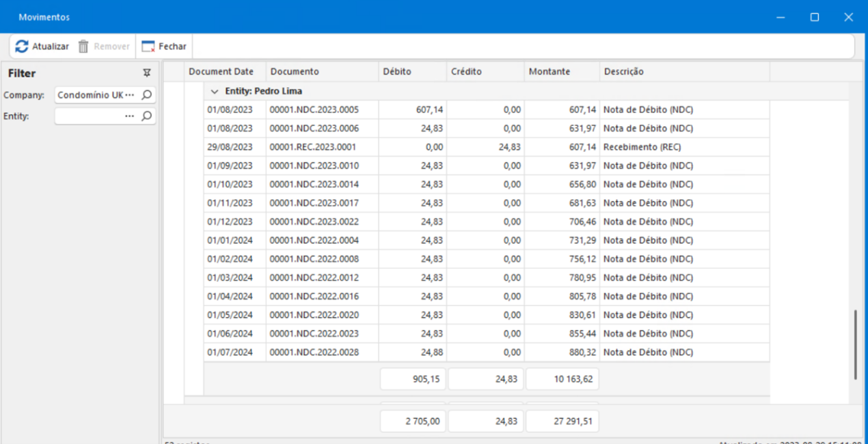868x444 pixels.
Task: Sort by the Documento column header
Action: point(294,72)
